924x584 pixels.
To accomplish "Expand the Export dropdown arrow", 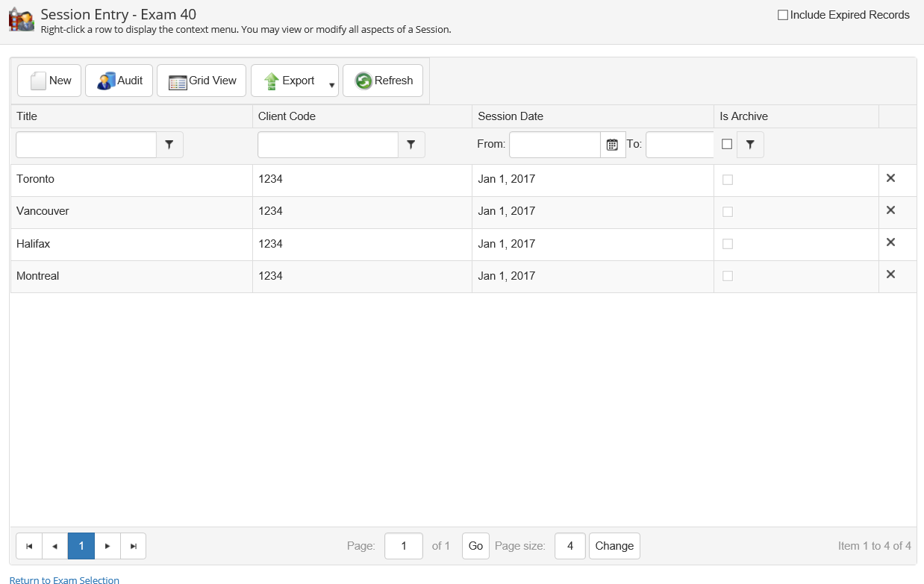I will pos(331,84).
